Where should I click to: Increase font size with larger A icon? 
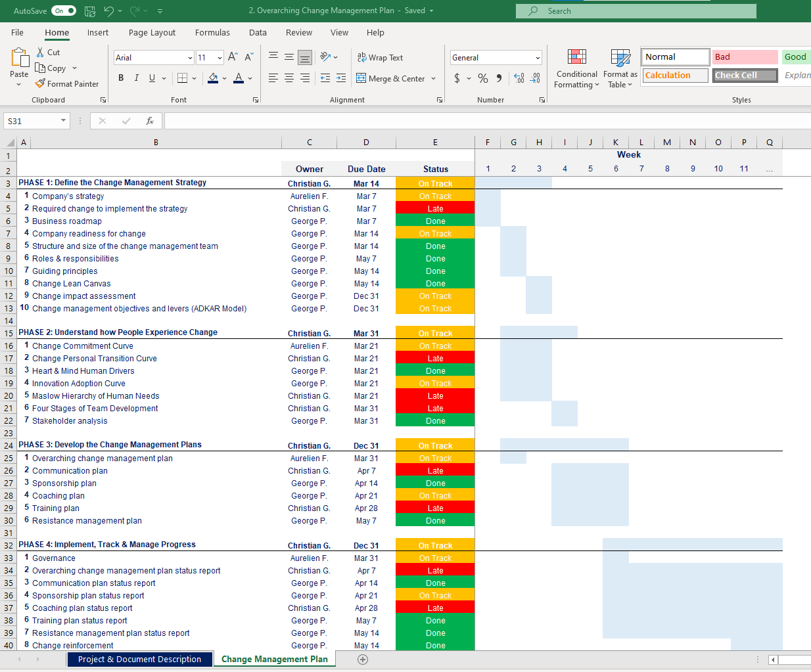coord(233,57)
